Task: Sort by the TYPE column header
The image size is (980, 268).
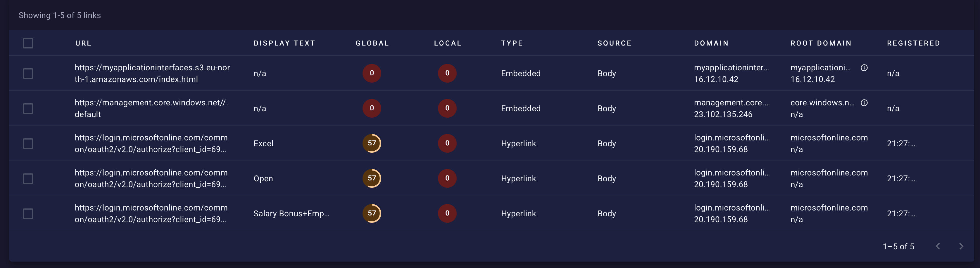Action: pyautogui.click(x=512, y=43)
